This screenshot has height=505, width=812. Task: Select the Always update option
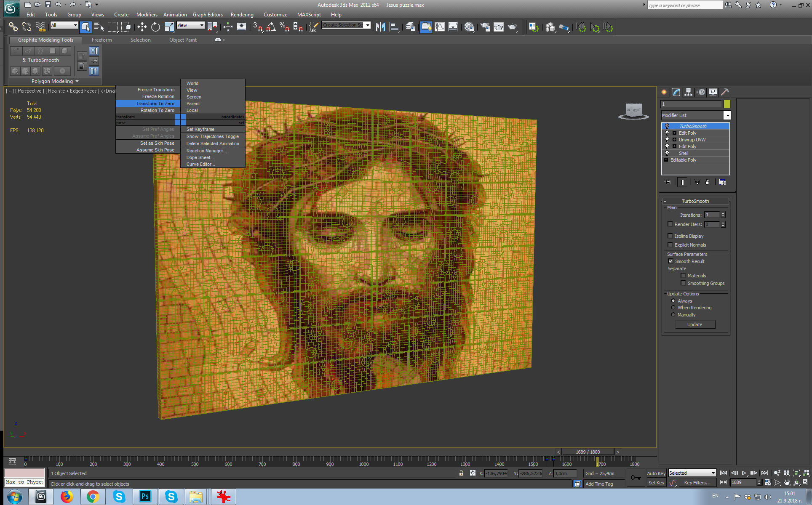(673, 301)
